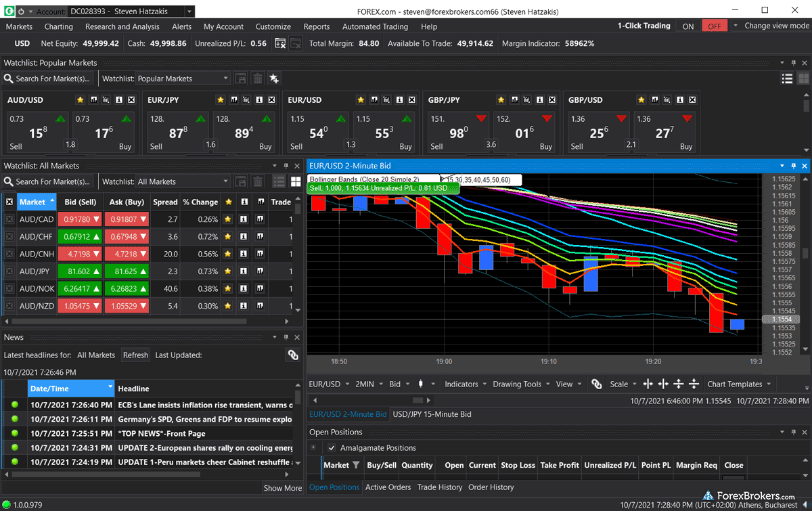The image size is (812, 511).
Task: Uncheck Amalgamate Positions
Action: coord(331,447)
